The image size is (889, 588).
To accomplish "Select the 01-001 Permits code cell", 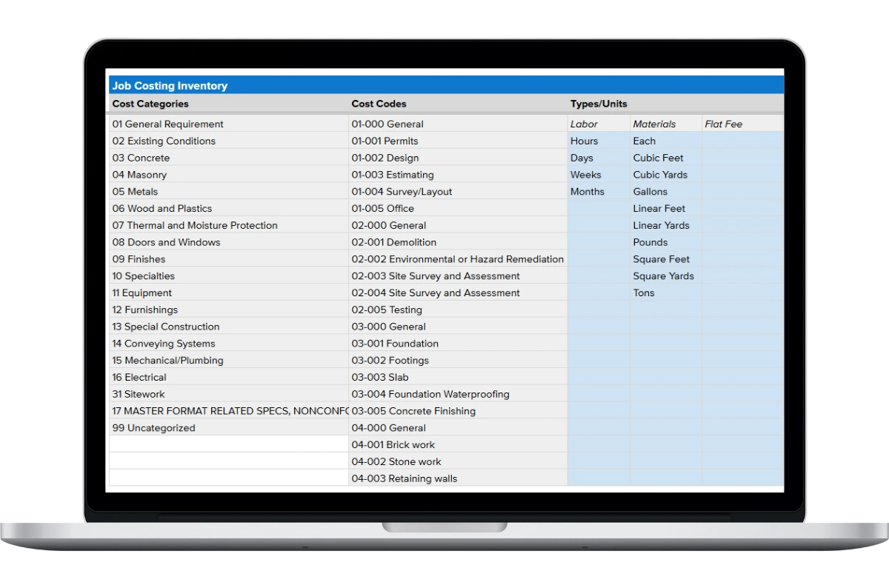I will click(x=458, y=141).
